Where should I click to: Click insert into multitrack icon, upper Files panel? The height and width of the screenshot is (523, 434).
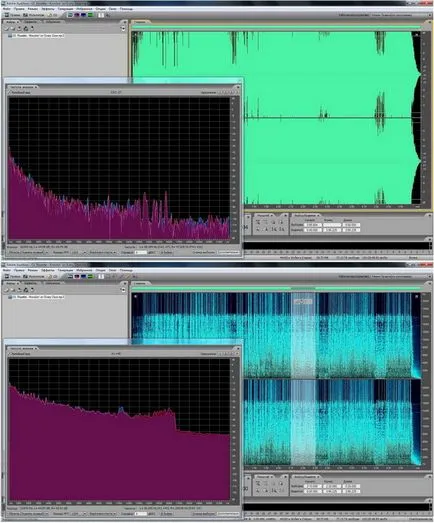click(x=26, y=28)
